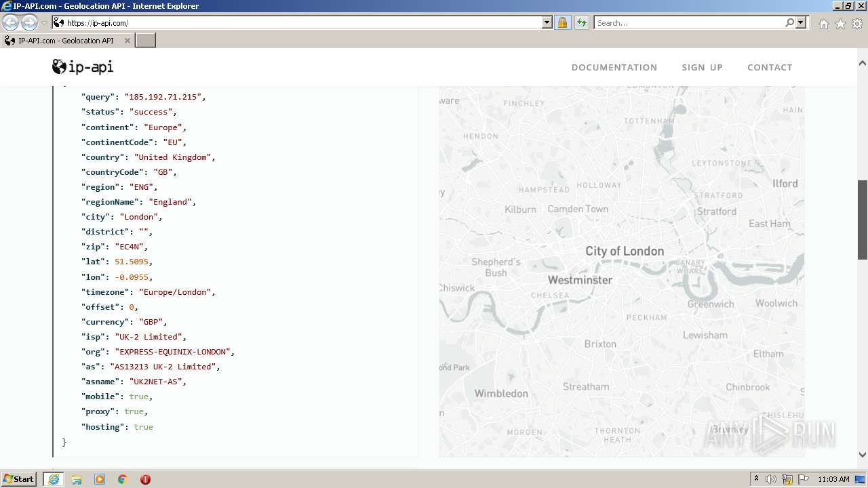The image size is (868, 488).
Task: Go forward with the browser Forward arrow
Action: coord(29,22)
